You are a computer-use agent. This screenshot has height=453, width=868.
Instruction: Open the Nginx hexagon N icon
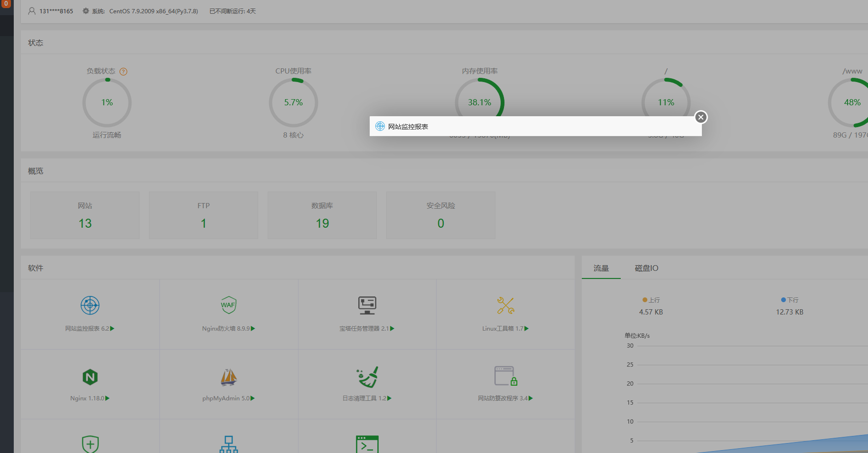pos(90,377)
